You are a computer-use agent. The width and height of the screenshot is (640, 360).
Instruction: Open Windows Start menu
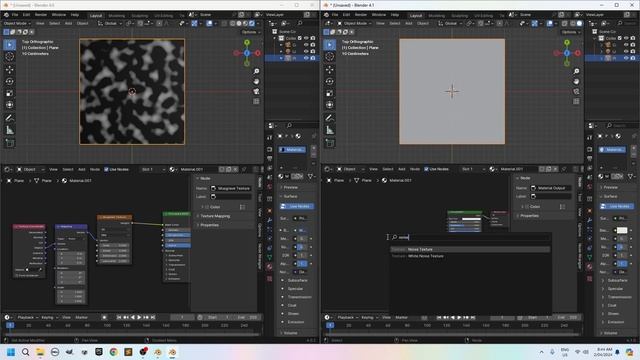(x=11, y=352)
